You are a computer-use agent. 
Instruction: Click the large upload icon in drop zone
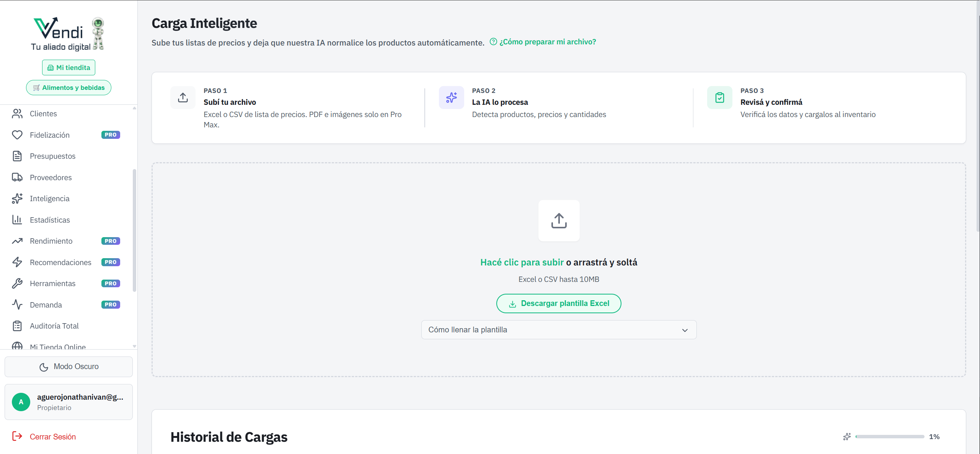point(559,221)
